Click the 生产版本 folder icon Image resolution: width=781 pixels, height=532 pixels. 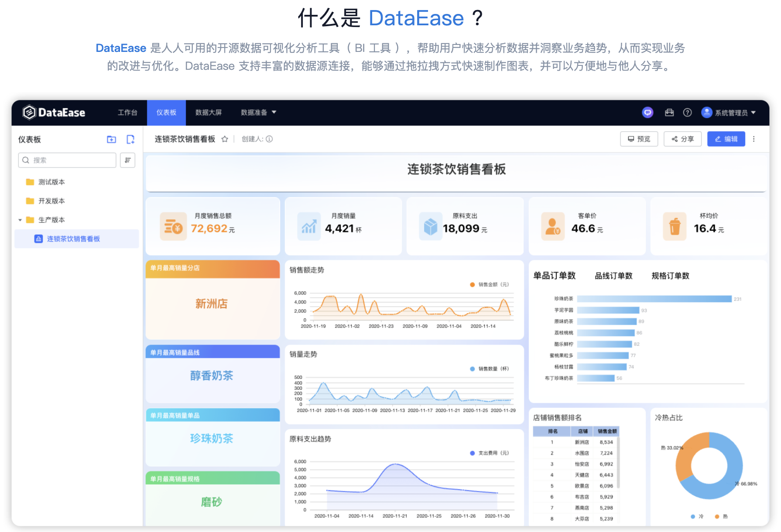point(30,220)
